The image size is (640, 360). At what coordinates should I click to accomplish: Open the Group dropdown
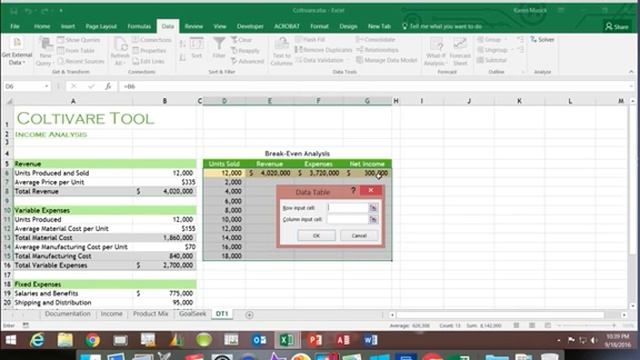tap(492, 40)
